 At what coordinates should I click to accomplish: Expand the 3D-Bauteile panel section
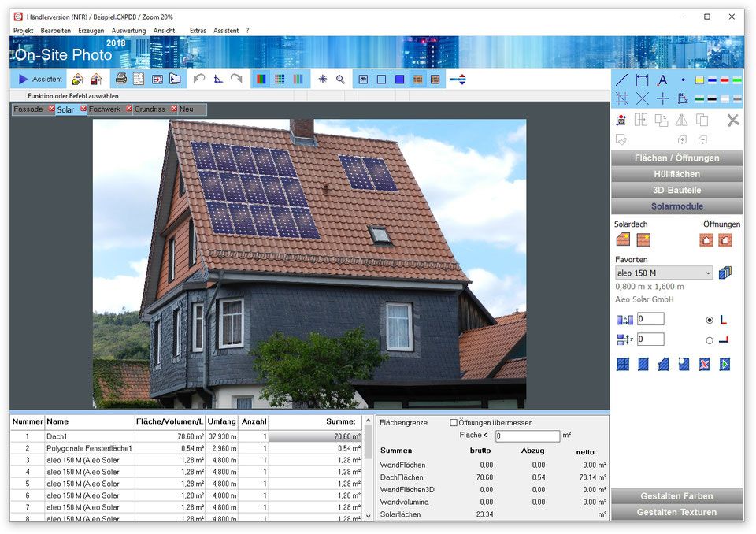click(x=676, y=190)
